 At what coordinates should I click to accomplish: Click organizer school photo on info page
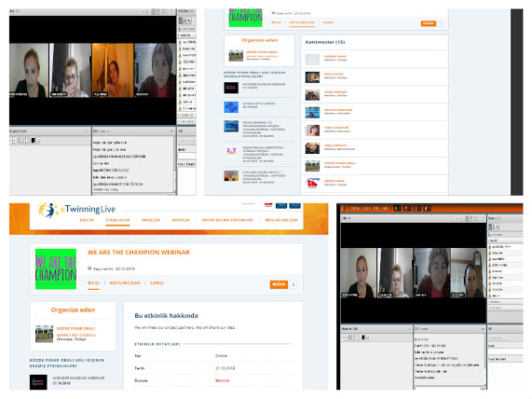(44, 334)
